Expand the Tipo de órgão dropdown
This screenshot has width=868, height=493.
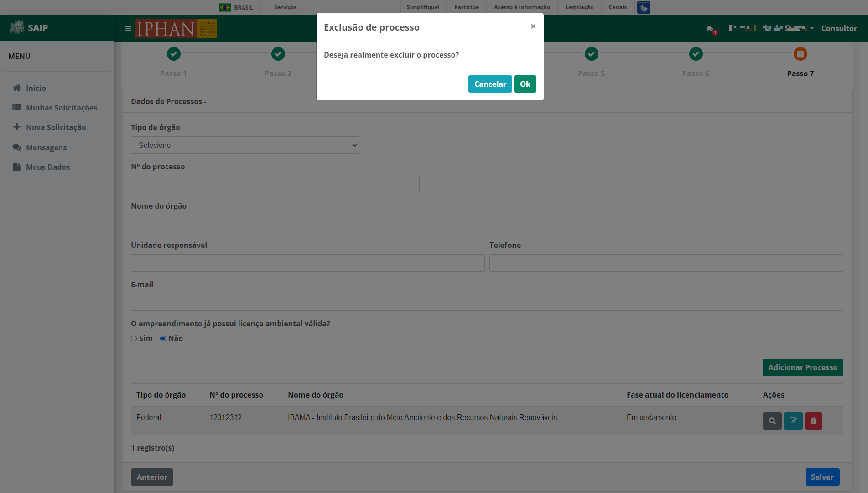[x=245, y=145]
